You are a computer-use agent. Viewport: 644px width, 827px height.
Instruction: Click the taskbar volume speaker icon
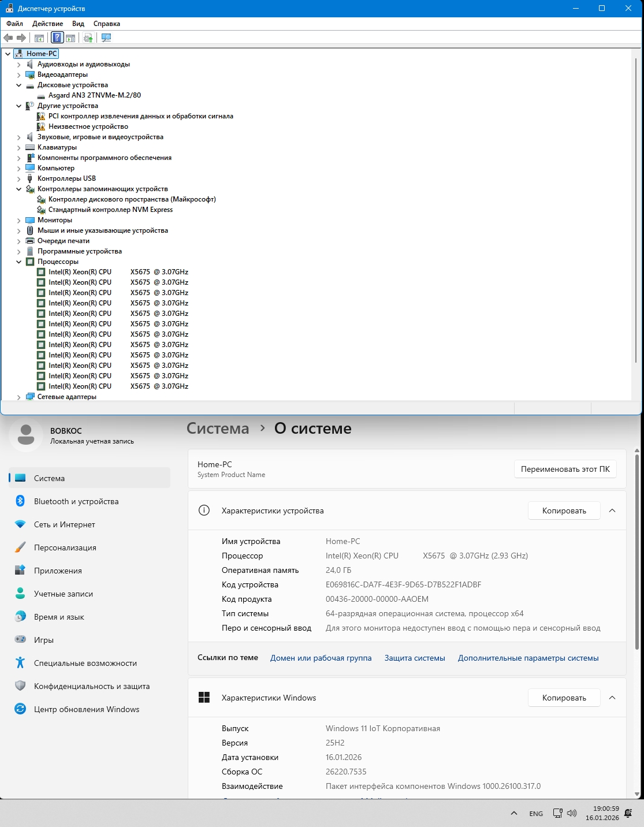572,813
